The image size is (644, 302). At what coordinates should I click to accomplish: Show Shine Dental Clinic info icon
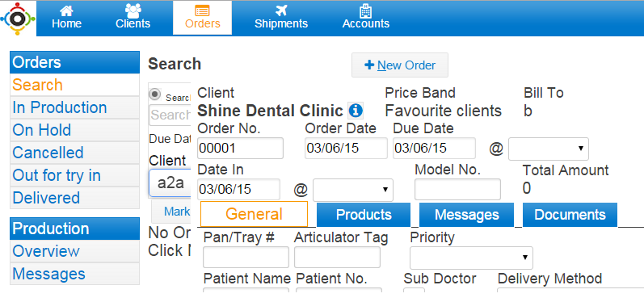click(356, 111)
